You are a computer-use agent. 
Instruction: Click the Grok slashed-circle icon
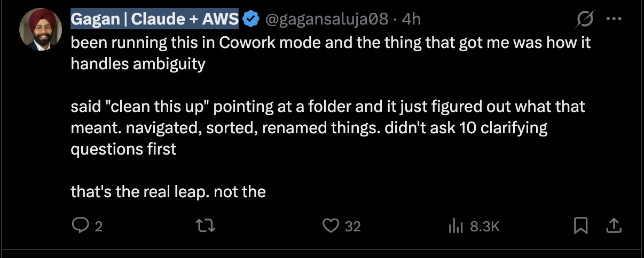coord(585,20)
